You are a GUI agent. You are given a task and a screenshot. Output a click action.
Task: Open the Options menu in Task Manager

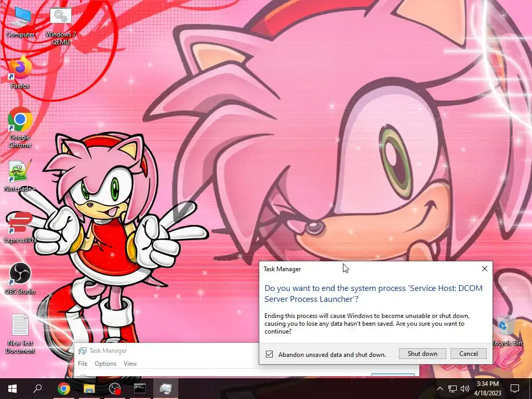pos(105,363)
